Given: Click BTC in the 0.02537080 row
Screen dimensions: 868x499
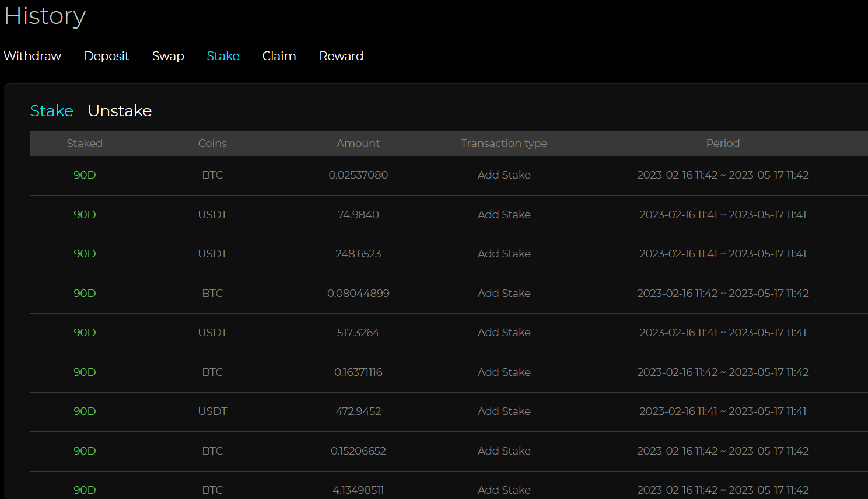Looking at the screenshot, I should pyautogui.click(x=212, y=175).
